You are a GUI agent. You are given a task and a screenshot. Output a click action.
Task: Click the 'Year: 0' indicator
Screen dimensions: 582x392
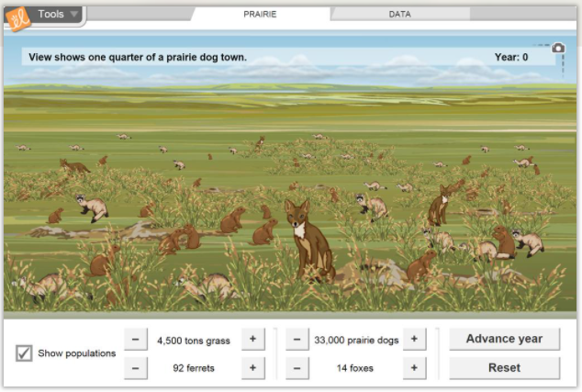click(x=511, y=57)
